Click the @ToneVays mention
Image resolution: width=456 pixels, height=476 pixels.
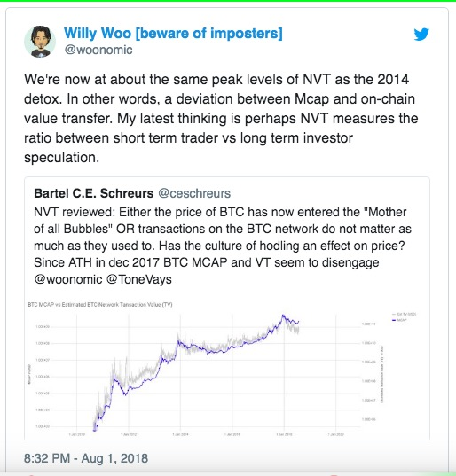pyautogui.click(x=139, y=279)
